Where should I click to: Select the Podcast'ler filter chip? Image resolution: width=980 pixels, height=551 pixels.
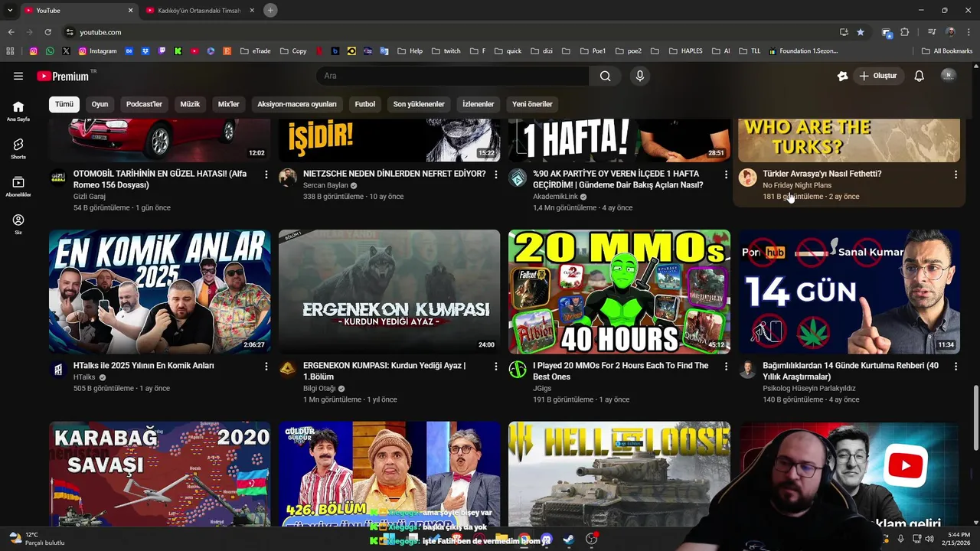(x=144, y=104)
